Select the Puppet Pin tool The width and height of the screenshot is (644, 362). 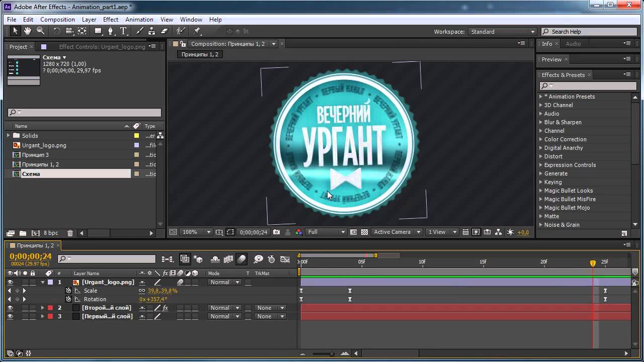197,31
